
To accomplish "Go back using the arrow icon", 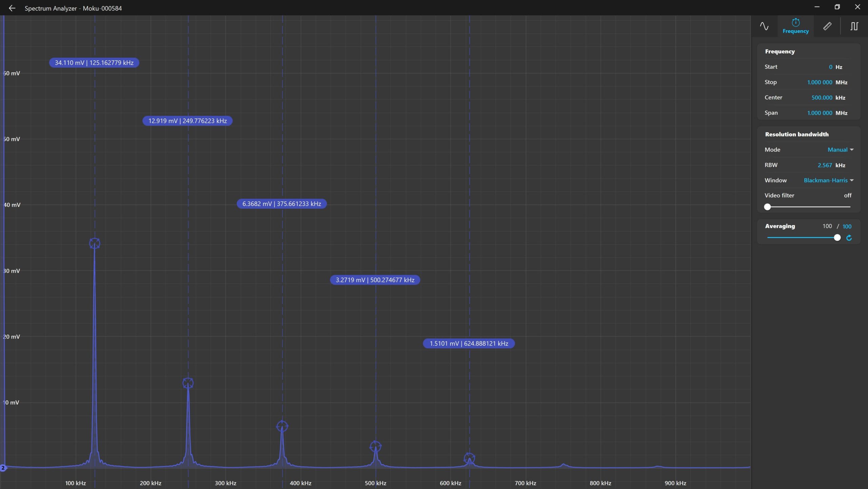I will point(12,8).
